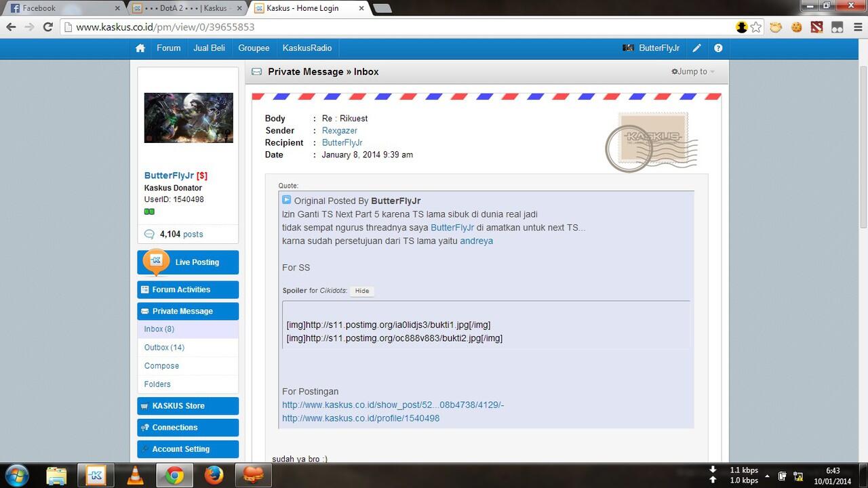Launch Windows Explorer from the taskbar
The width and height of the screenshot is (868, 488).
57,476
